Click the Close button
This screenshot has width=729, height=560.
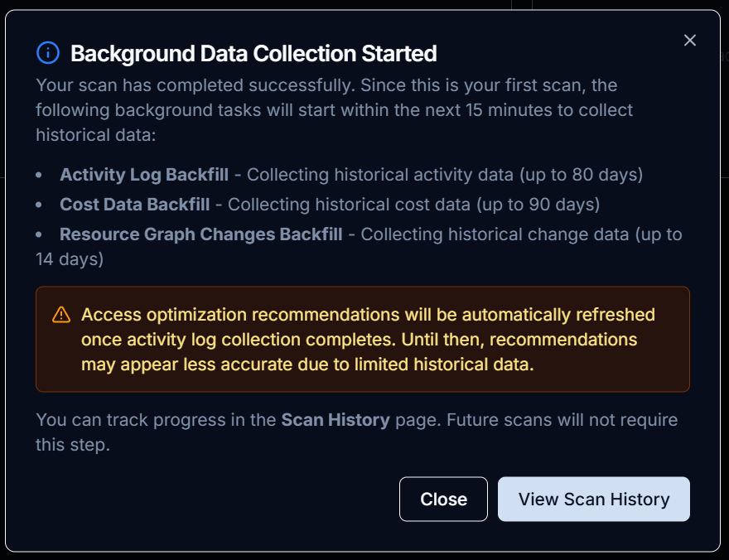(x=443, y=499)
